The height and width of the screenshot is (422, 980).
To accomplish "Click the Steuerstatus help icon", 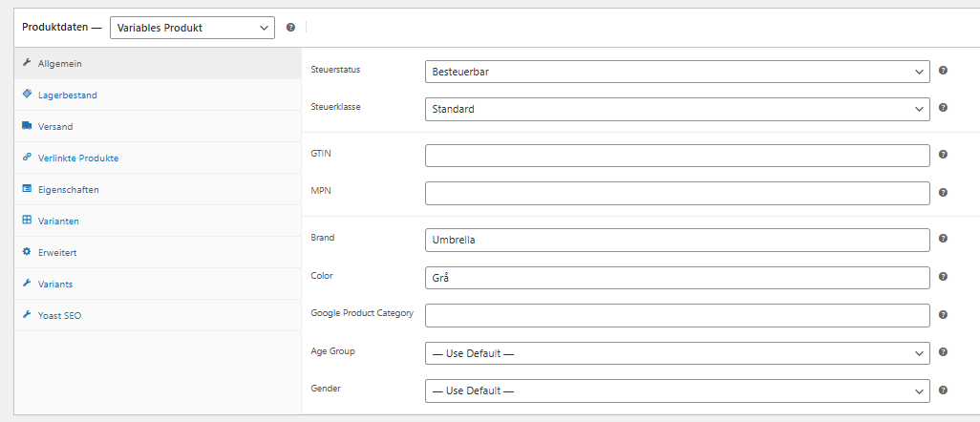I will [x=943, y=71].
